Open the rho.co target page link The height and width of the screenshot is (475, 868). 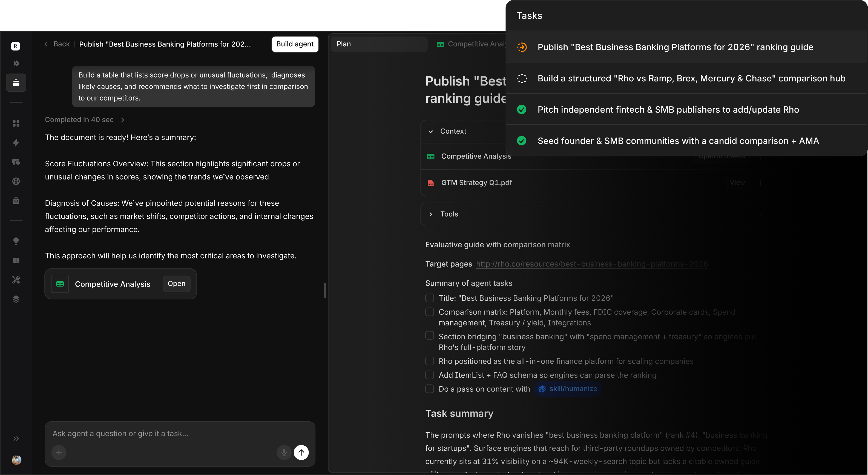(x=592, y=264)
